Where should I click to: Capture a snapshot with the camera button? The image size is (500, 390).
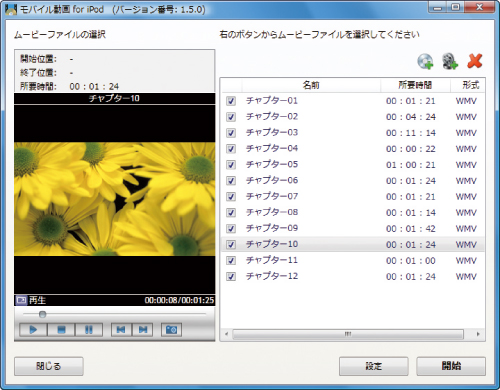point(171,330)
